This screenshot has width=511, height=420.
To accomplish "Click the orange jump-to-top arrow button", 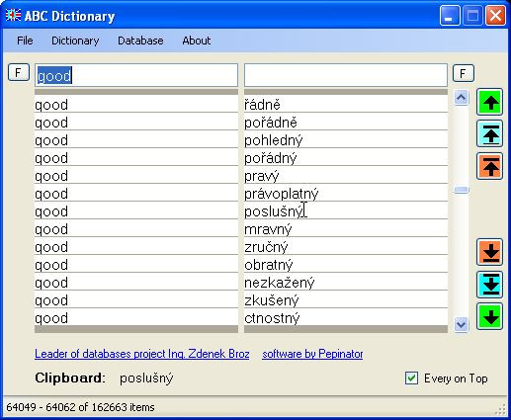I will click(489, 166).
